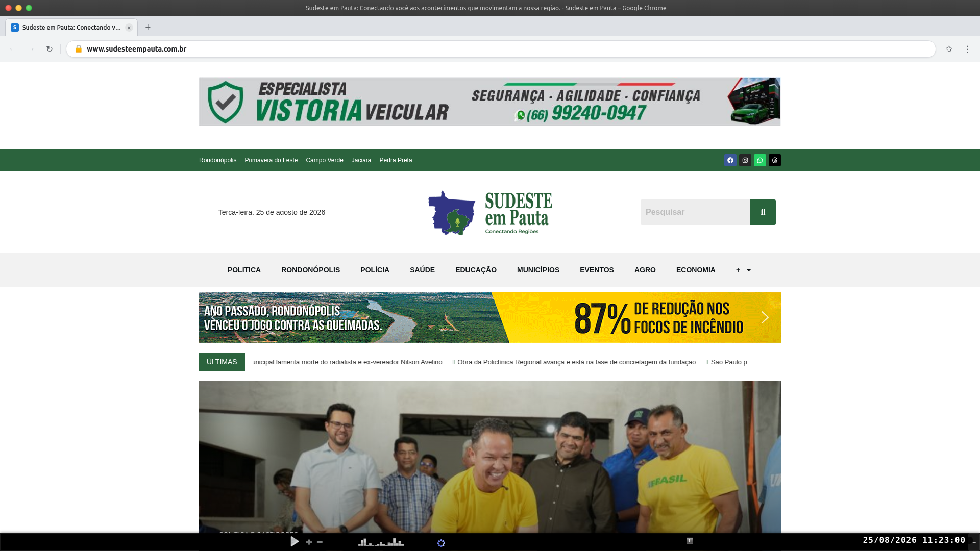Click the browser back arrow
The height and width of the screenshot is (551, 980).
[x=13, y=49]
